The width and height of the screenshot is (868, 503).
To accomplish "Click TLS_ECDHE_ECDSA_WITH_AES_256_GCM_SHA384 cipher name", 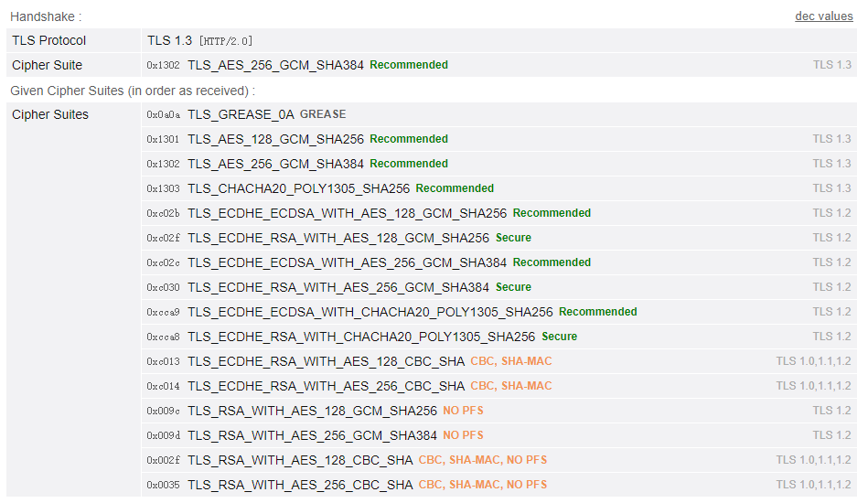I will (x=347, y=262).
